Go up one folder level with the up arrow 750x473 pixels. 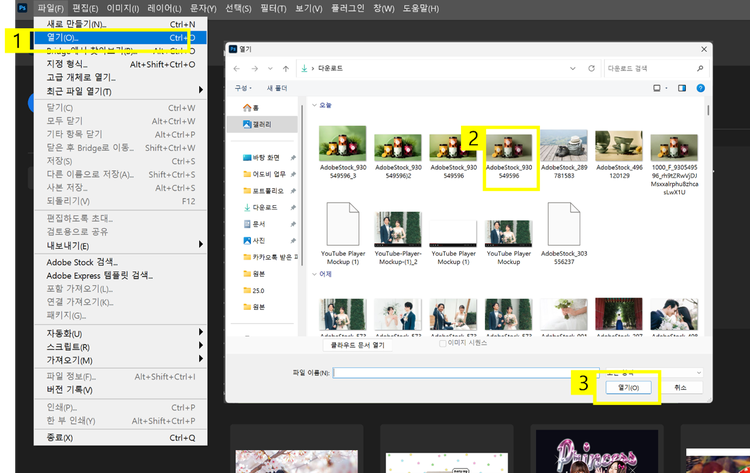coord(286,68)
